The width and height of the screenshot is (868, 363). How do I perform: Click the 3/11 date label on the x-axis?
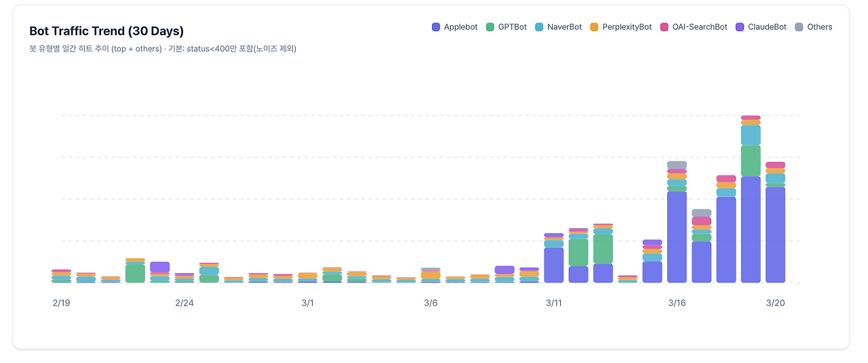click(x=554, y=303)
